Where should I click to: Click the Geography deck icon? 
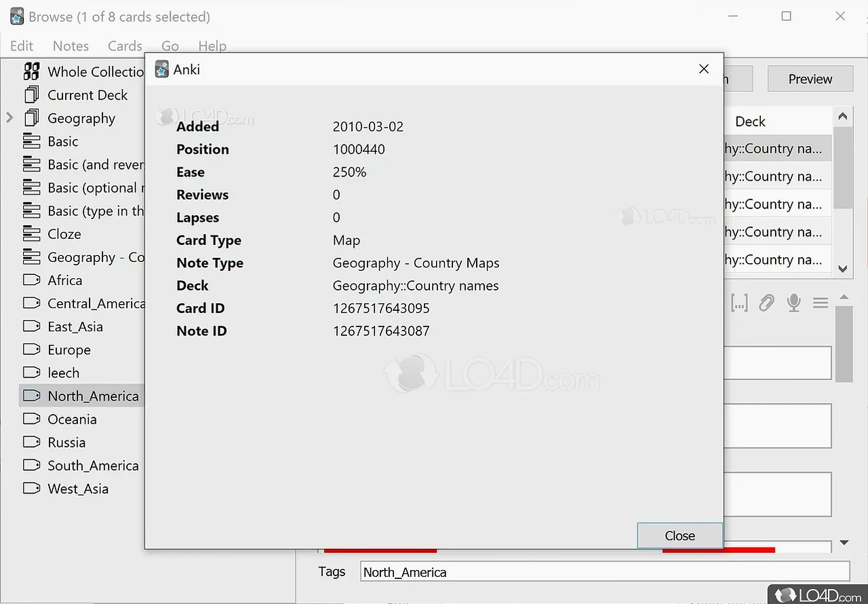(31, 118)
